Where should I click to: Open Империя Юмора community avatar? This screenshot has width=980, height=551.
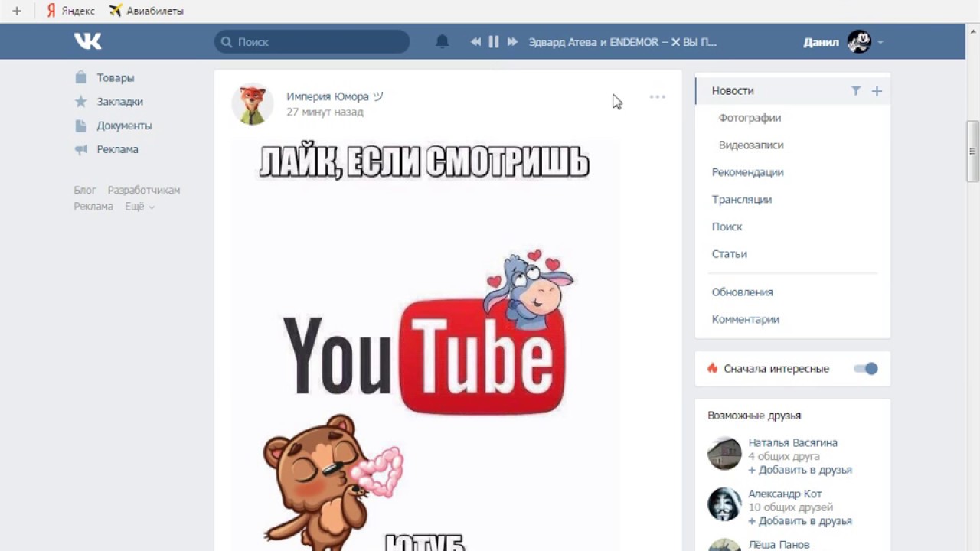point(253,103)
